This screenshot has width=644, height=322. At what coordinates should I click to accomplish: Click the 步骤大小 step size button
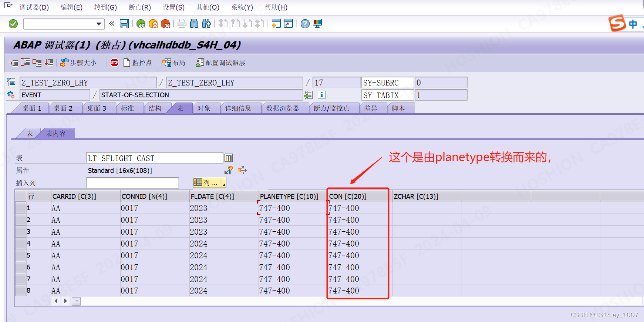click(78, 63)
